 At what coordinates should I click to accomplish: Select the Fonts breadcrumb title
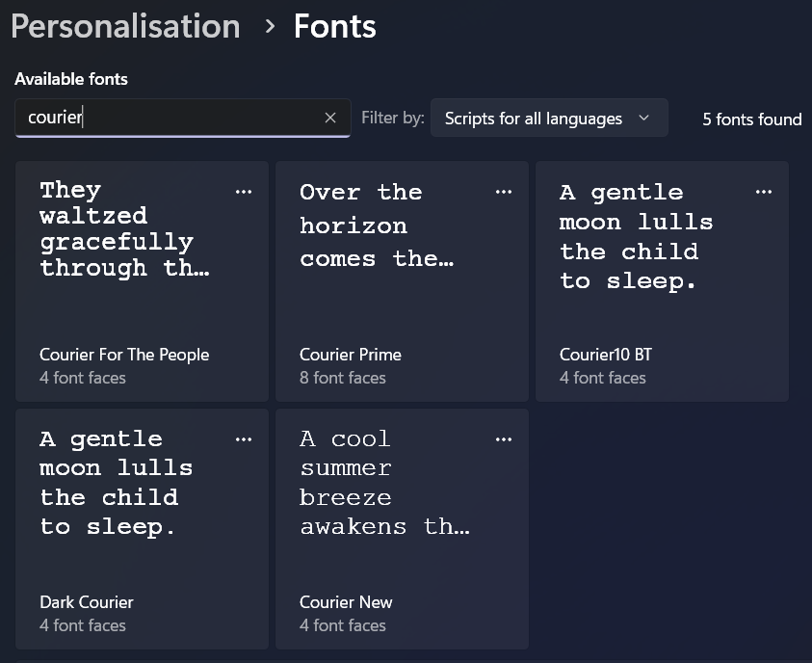tap(334, 27)
